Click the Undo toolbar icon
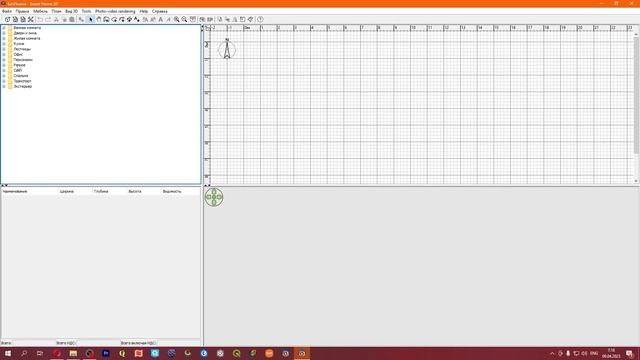The height and width of the screenshot is (360, 640). pos(40,19)
